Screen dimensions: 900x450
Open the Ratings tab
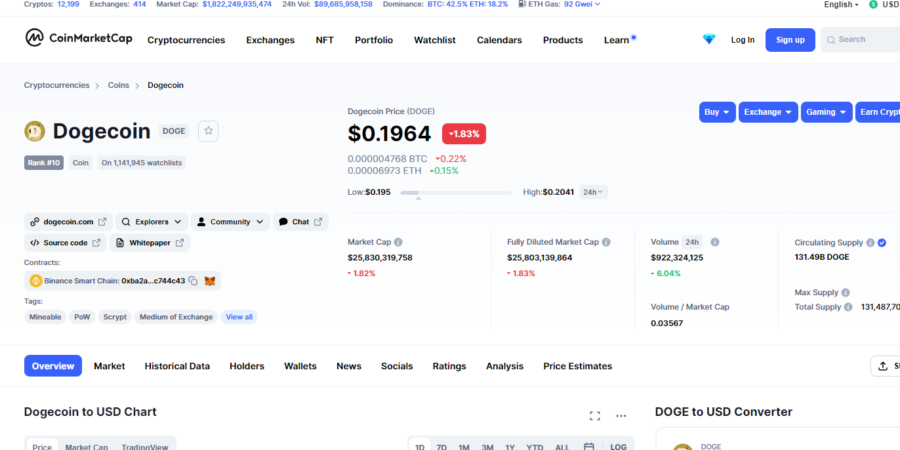click(x=449, y=366)
